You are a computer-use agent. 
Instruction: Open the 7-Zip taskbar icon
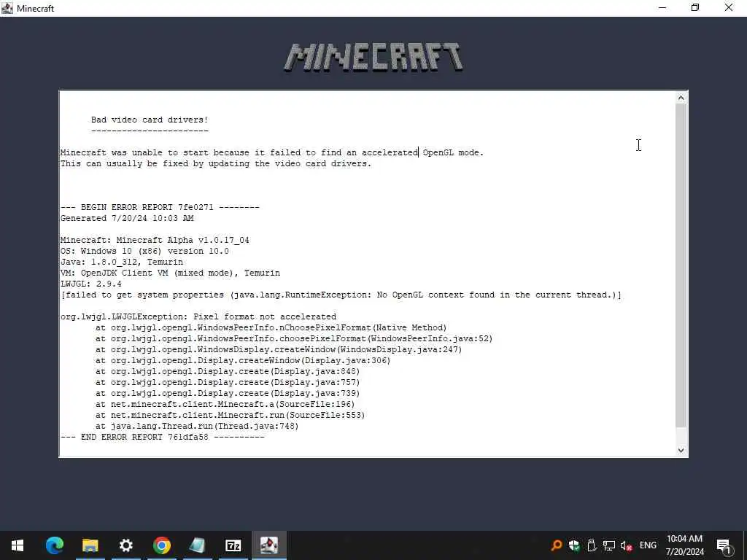point(233,545)
